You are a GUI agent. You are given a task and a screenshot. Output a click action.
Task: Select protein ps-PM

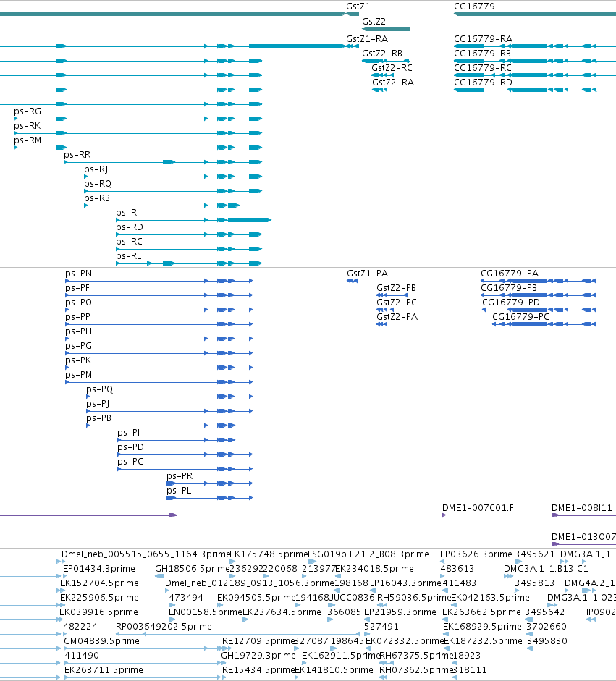coord(79,375)
